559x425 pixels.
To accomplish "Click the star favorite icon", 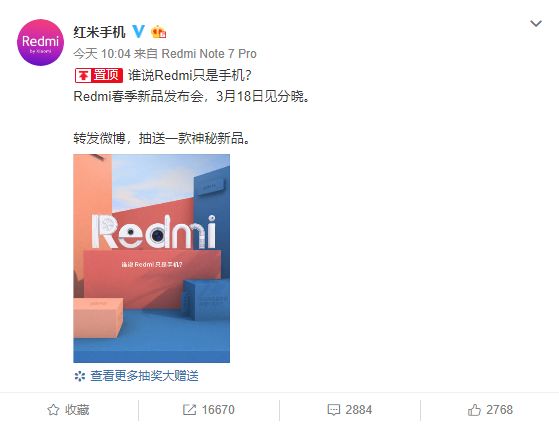I will tap(53, 410).
